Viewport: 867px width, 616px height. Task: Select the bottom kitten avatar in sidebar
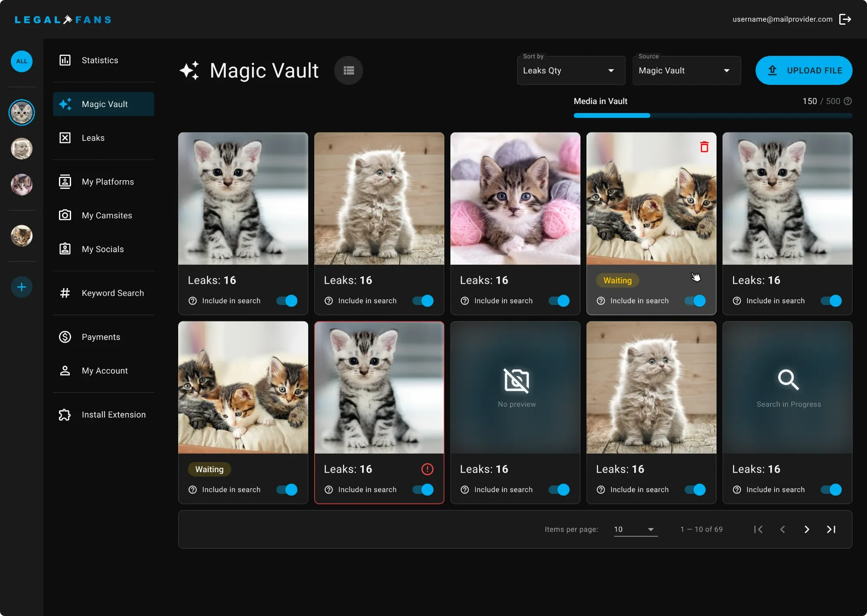click(22, 236)
